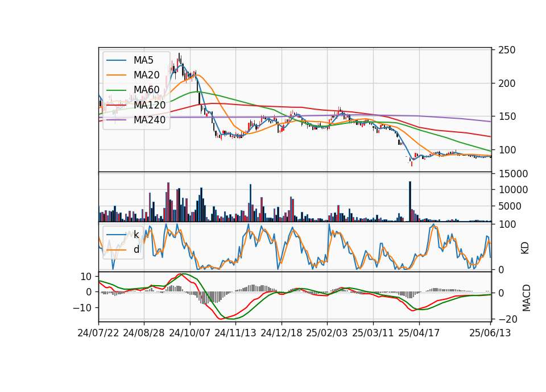Click the red MA120 legend line swatch
Viewport: 546px width, 392px height.
[x=116, y=105]
